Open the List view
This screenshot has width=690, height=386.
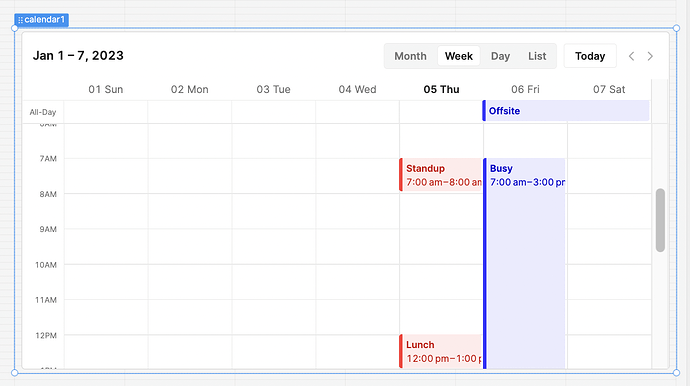click(x=537, y=56)
